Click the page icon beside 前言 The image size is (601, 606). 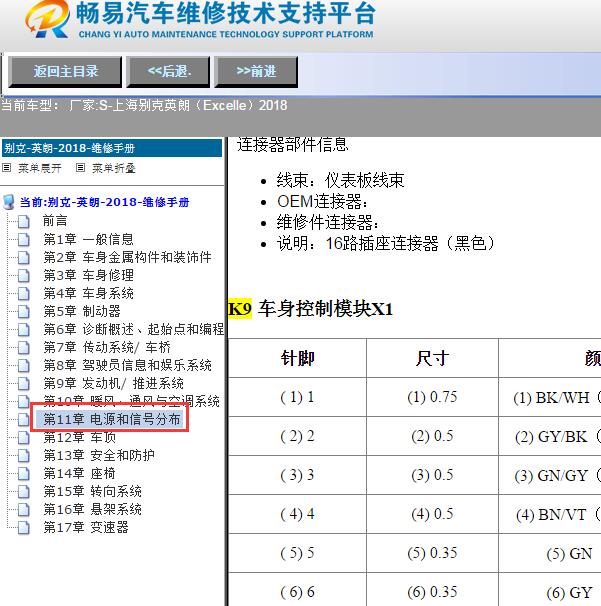pyautogui.click(x=24, y=221)
